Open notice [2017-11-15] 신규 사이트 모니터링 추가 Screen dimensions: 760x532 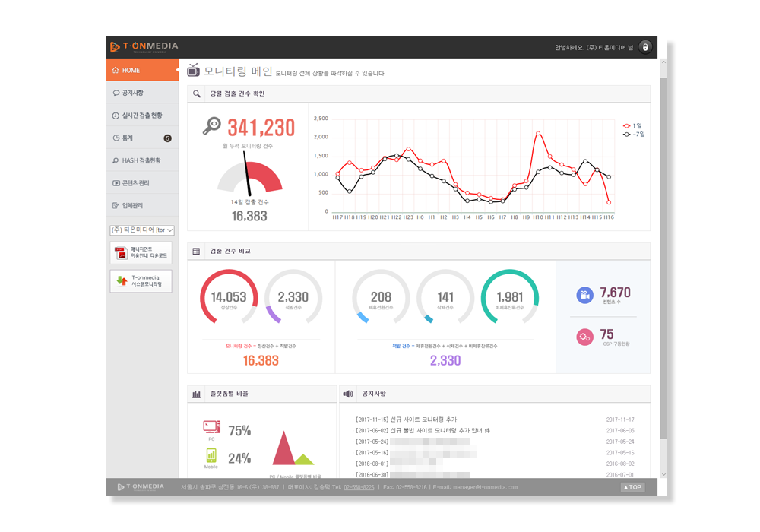pyautogui.click(x=406, y=420)
